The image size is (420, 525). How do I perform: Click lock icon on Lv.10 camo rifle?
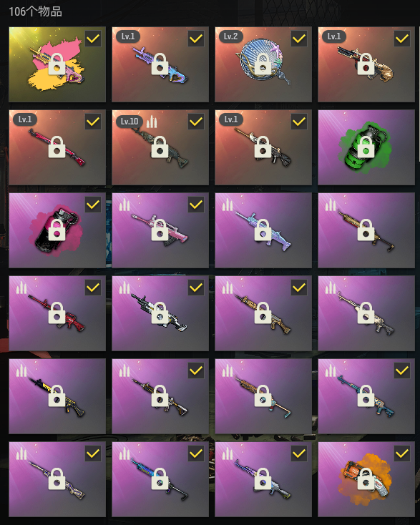coord(160,147)
